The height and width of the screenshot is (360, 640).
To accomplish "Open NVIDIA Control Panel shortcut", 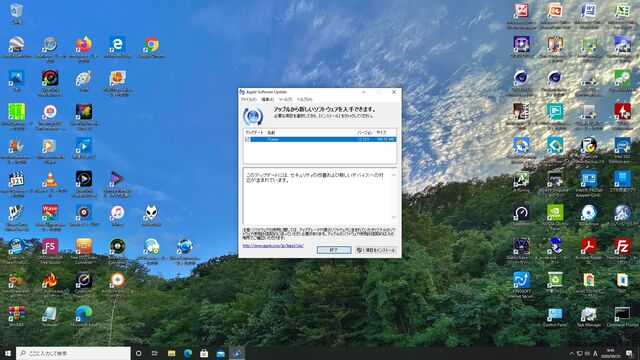I will pos(555,213).
